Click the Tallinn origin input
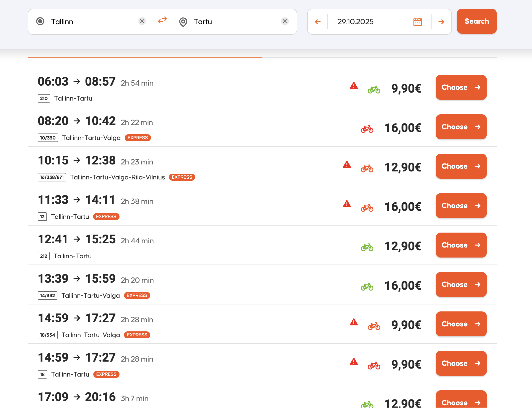Screen dimensions: 532x408 tap(92, 22)
